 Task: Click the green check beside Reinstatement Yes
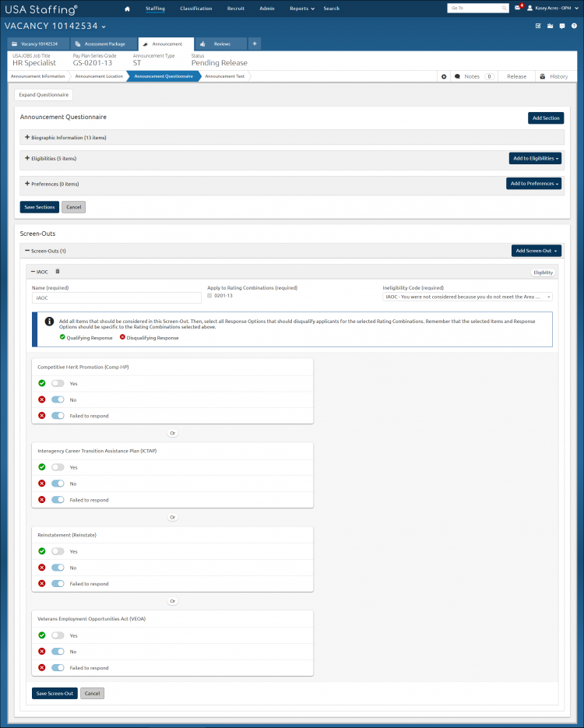coord(42,551)
